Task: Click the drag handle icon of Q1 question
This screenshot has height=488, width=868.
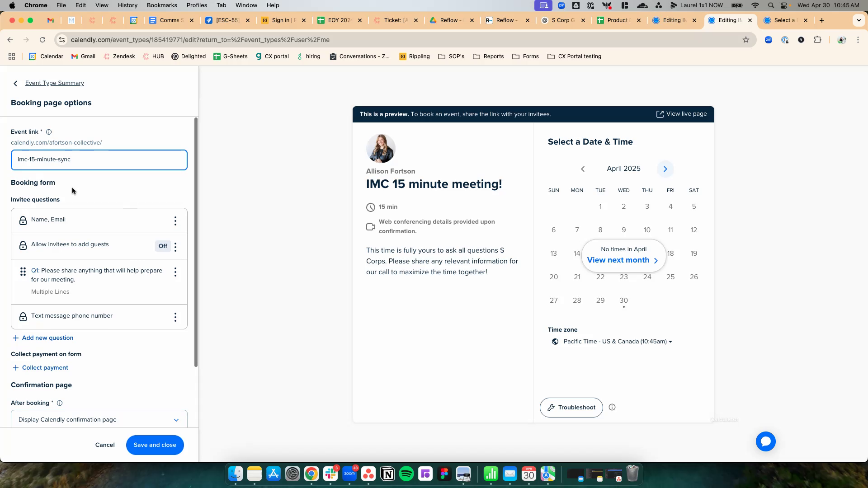Action: pyautogui.click(x=23, y=272)
